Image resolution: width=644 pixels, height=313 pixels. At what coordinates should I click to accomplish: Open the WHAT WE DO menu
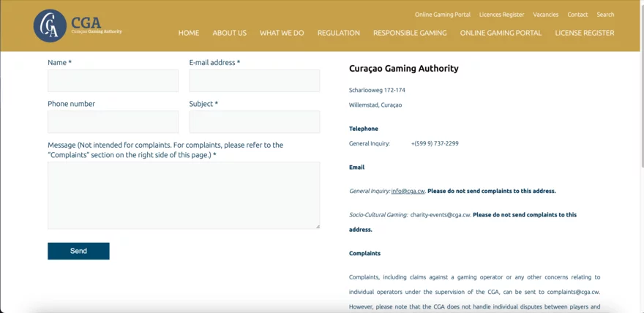click(x=282, y=33)
